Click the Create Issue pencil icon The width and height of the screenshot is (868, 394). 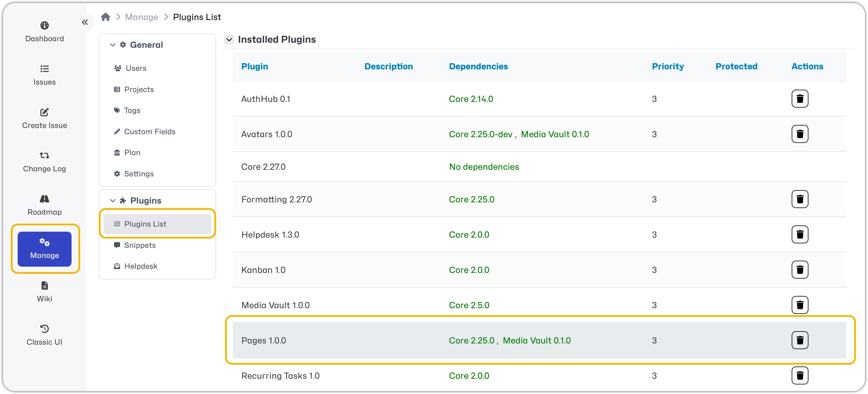click(45, 112)
